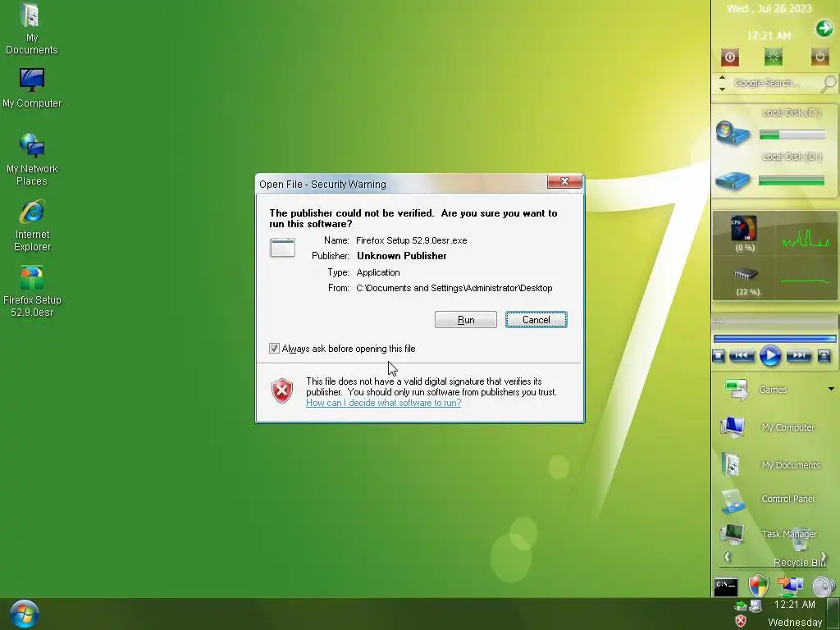Click the red shutdown icon in the sidebar
Image resolution: width=840 pixels, height=630 pixels.
tap(729, 57)
